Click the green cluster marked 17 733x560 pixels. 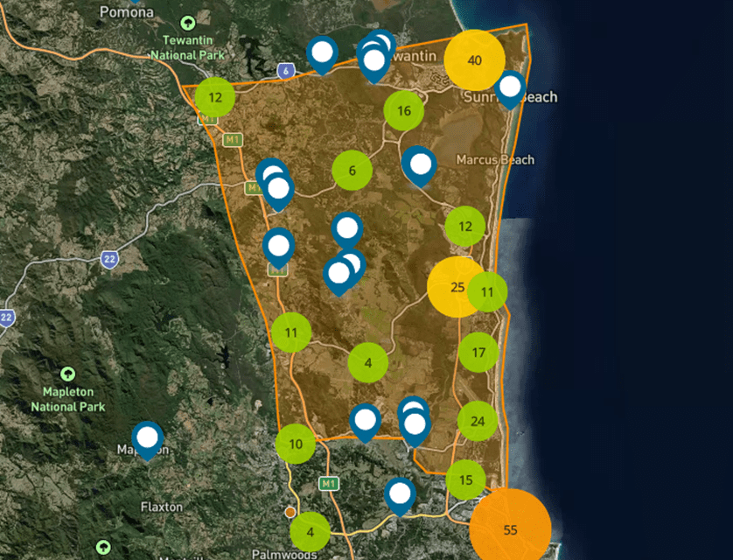478,353
